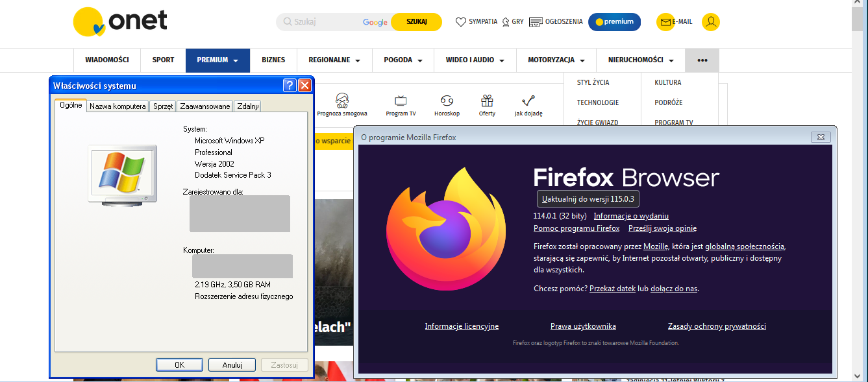Click the search magnifier icon in Szukaj field

pos(286,22)
